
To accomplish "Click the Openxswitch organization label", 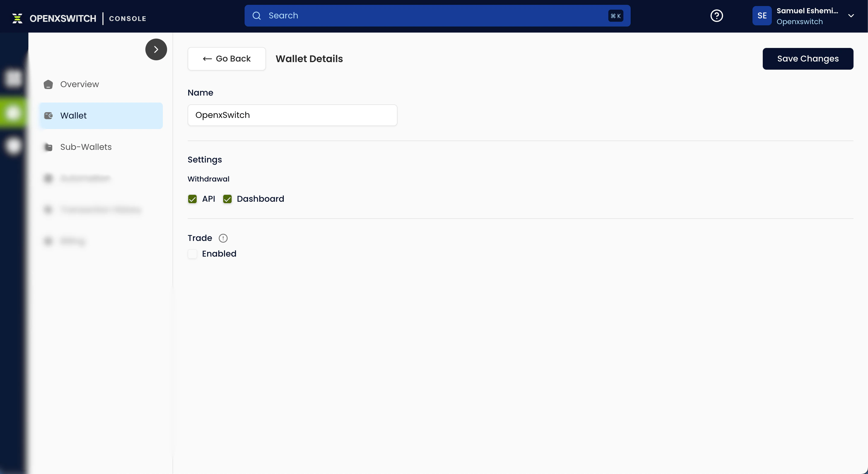I will point(800,22).
